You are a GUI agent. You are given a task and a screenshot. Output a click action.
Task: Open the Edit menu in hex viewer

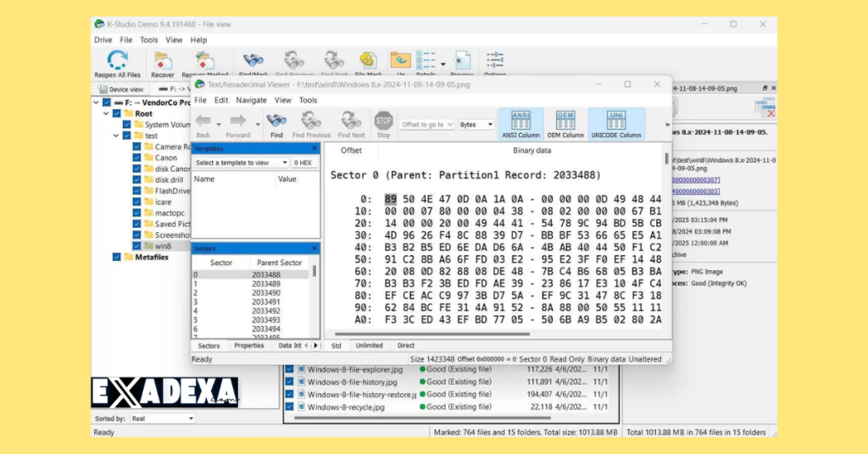(221, 100)
